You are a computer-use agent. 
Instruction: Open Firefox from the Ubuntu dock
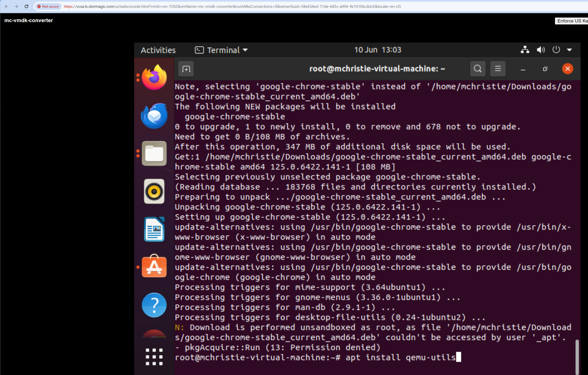click(154, 77)
